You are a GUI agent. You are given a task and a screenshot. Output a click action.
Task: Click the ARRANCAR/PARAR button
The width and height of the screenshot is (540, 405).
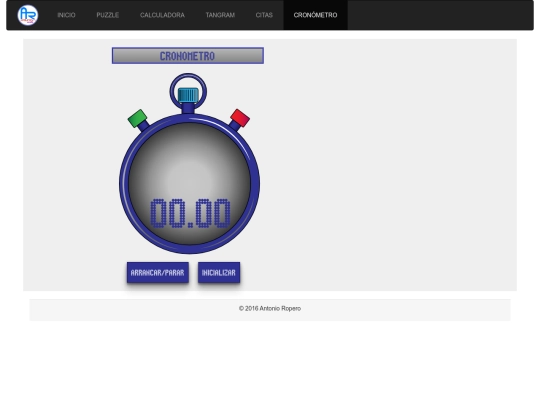(x=158, y=272)
